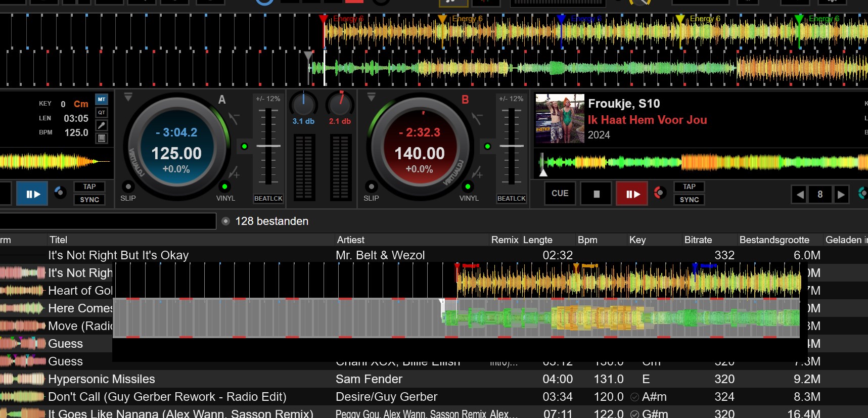Double loop length with right arrow
Screen dimensions: 868x418
841,194
